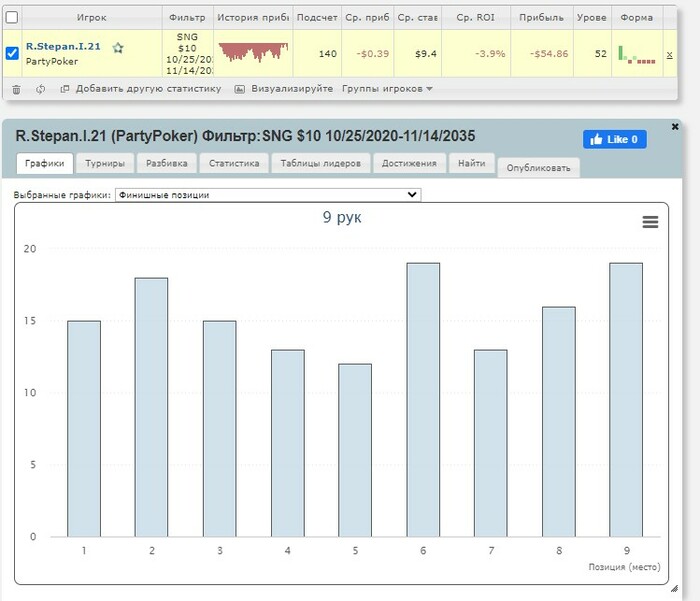The width and height of the screenshot is (700, 601).
Task: Switch to 'Разбивка' tab
Action: (167, 163)
